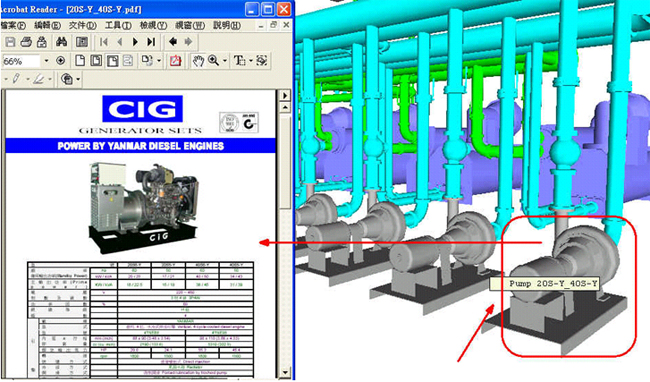
Task: Click the Print icon in toolbar
Action: (26, 42)
